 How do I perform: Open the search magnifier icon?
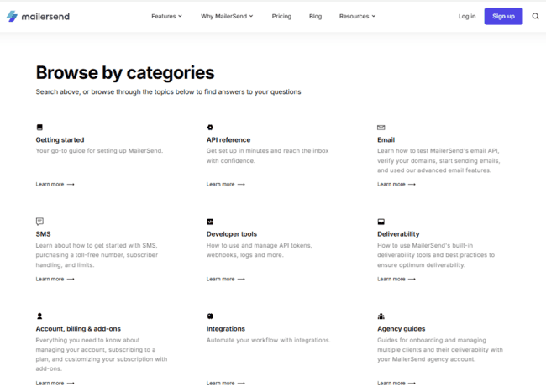pos(535,16)
